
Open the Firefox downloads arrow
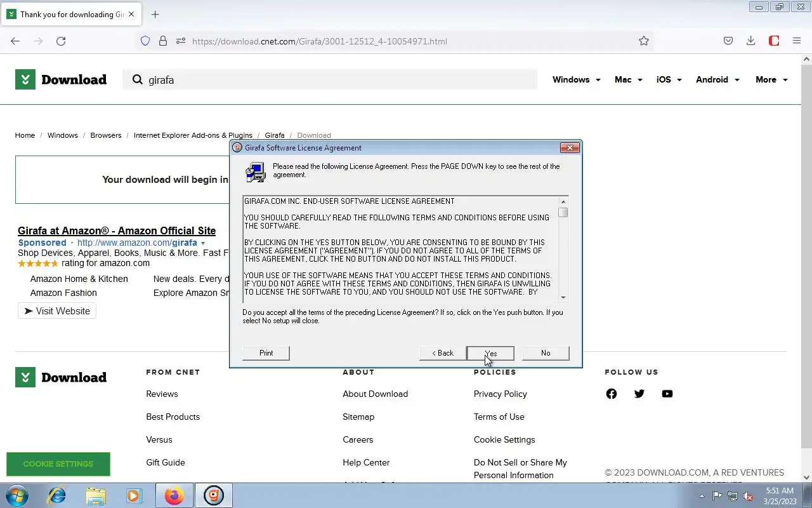coord(750,41)
